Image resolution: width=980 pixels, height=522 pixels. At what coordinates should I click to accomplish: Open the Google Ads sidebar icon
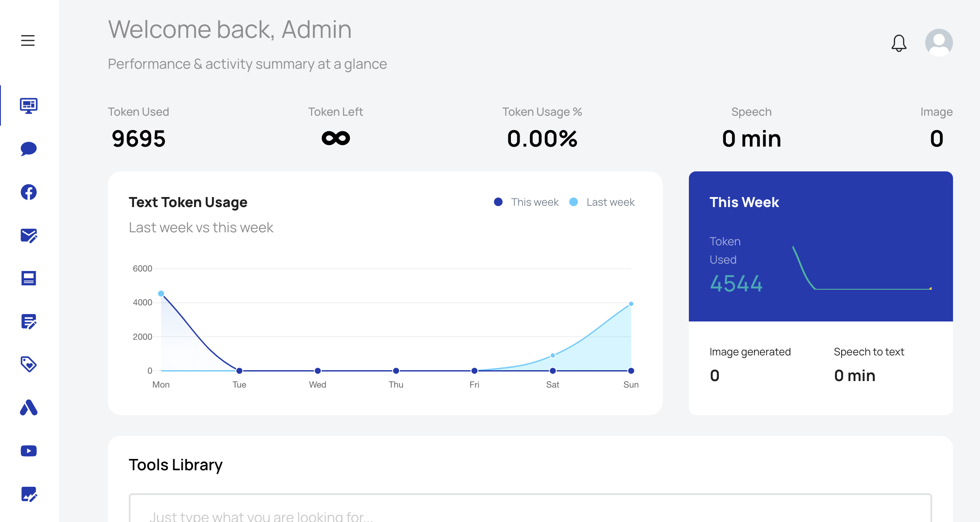click(29, 408)
